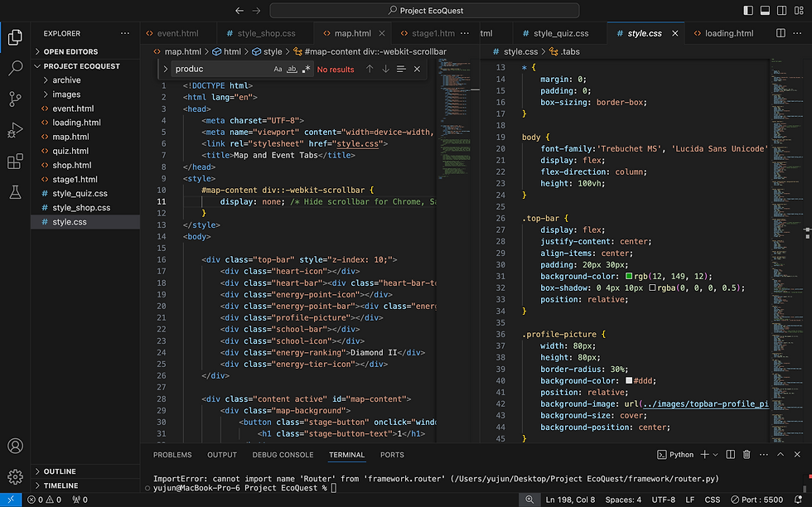Open new terminal launch profile dropdown
The width and height of the screenshot is (812, 507).
(x=715, y=455)
